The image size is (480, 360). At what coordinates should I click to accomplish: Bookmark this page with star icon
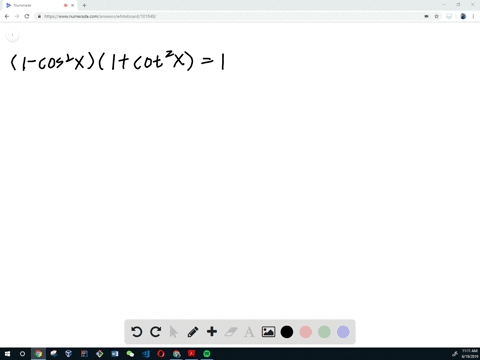(436, 16)
